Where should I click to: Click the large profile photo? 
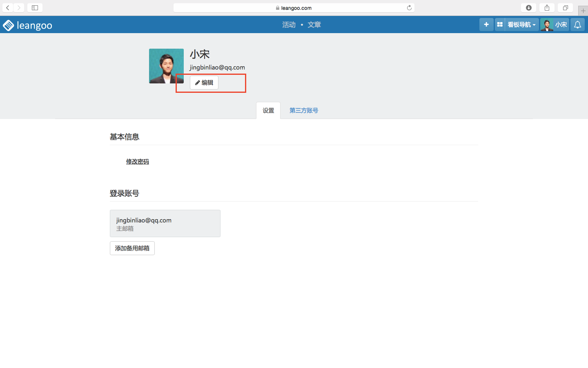[x=166, y=66]
